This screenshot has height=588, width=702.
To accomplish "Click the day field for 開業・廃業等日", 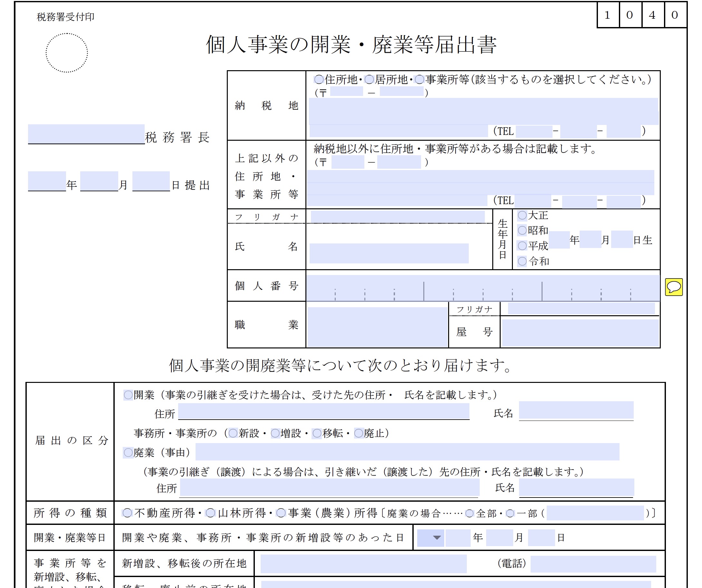I will coord(542,537).
